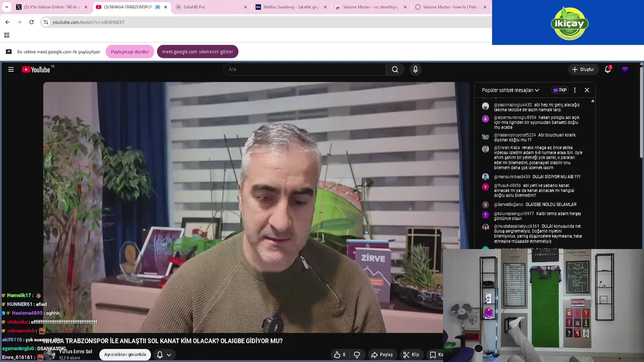Click the egemenkrglu0 overlay chat message
This screenshot has width=644, height=362.
(x=34, y=348)
